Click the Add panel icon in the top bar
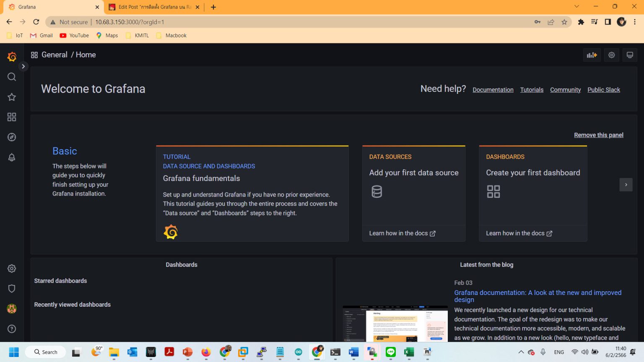 (592, 55)
